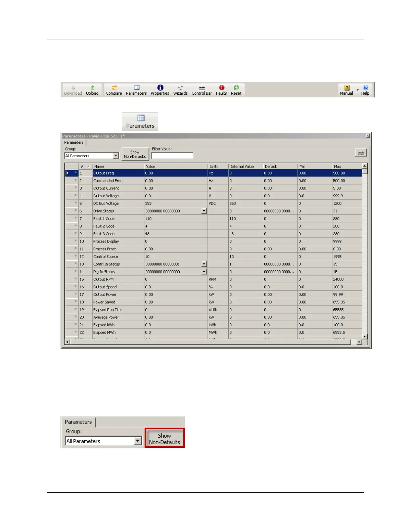This screenshot has width=411, height=532.
Task: Select the Average Power parameter
Action: (106, 317)
